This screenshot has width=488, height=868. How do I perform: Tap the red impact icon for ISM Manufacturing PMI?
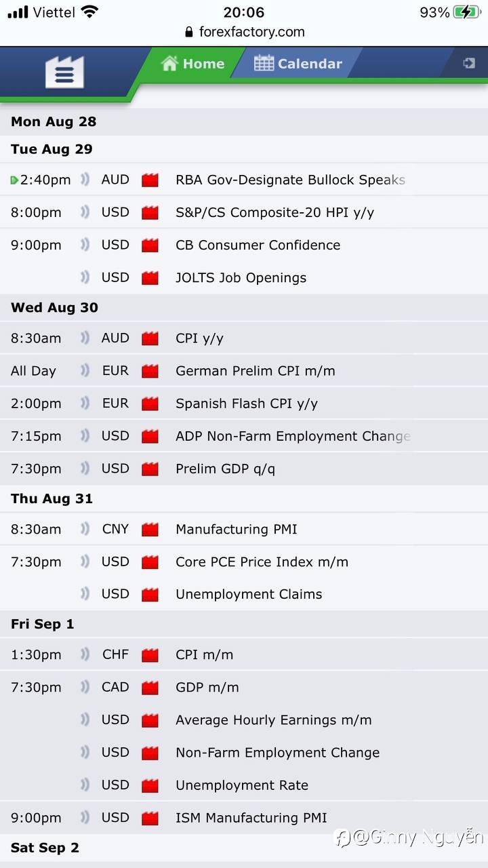[150, 818]
